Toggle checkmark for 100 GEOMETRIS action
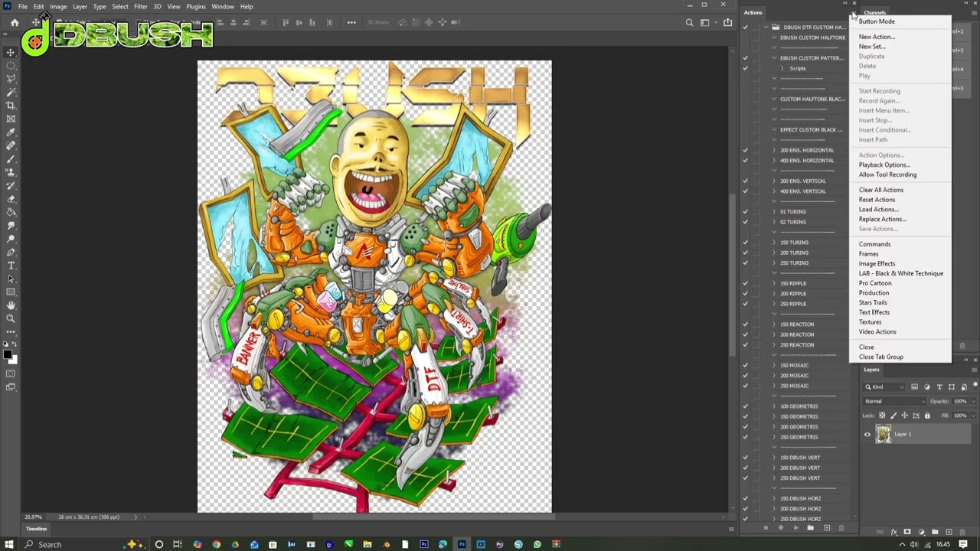 coord(745,406)
